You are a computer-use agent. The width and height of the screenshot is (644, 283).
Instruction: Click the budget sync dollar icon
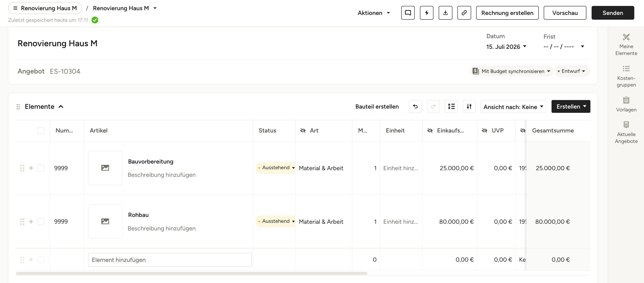[x=475, y=71]
